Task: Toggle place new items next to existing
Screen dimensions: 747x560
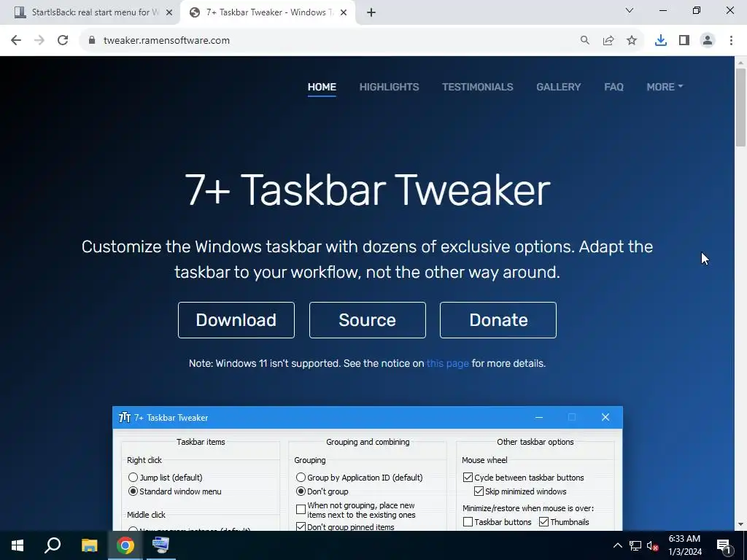Action: click(301, 510)
